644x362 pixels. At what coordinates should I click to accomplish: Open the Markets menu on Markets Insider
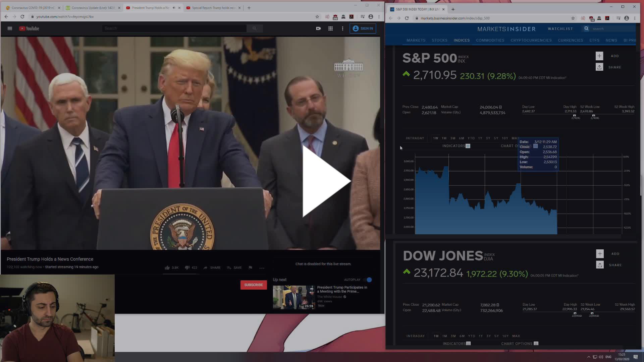point(416,40)
